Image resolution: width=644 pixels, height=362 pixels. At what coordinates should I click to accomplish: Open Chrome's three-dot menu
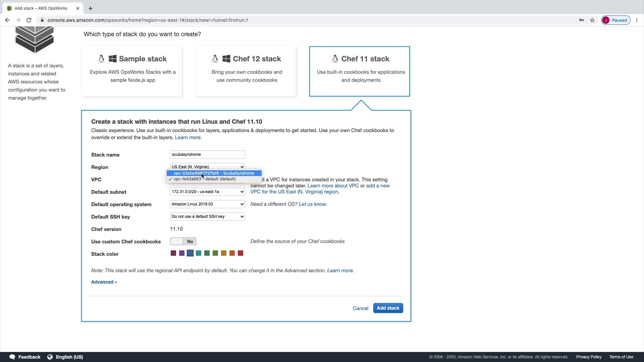coord(637,20)
